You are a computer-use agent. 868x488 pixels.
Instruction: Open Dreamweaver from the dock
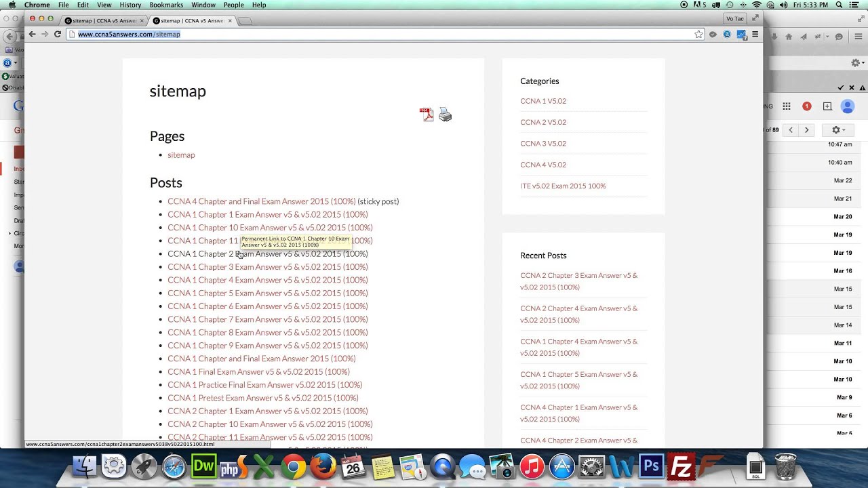(203, 467)
